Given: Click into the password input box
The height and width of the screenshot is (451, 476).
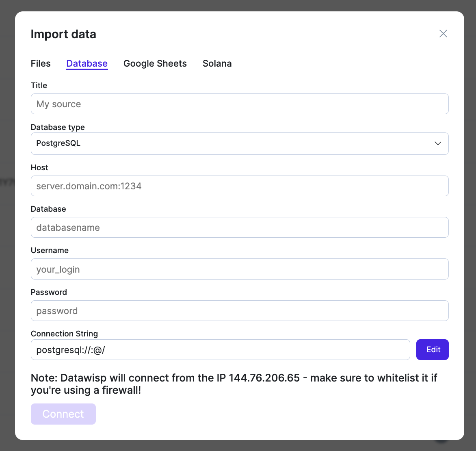Looking at the screenshot, I should pyautogui.click(x=240, y=311).
